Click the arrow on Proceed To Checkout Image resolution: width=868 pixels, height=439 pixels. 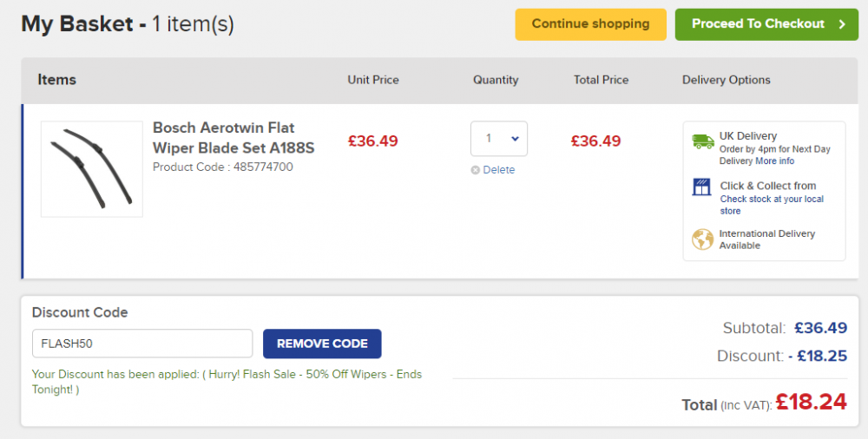click(x=842, y=23)
